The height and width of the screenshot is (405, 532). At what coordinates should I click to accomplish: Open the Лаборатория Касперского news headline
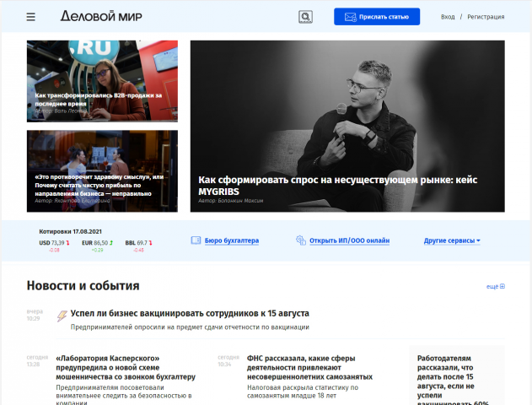(x=126, y=368)
